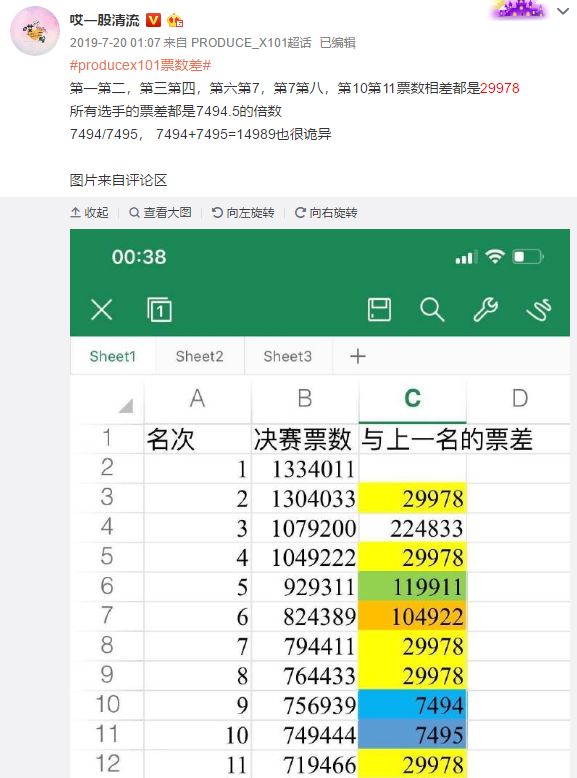The image size is (577, 778).
Task: Click the select-all corner triangle
Action: pos(126,405)
